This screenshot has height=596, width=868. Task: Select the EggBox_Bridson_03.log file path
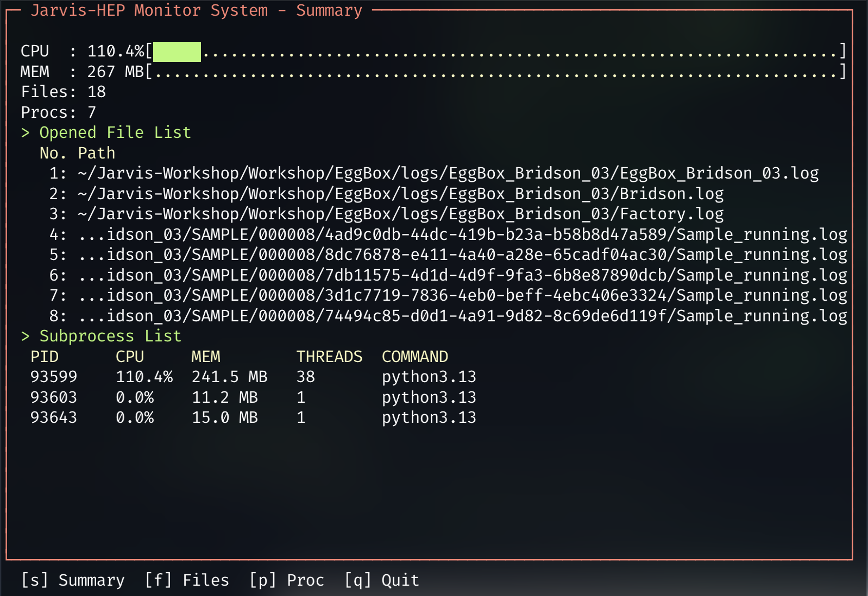(x=448, y=173)
